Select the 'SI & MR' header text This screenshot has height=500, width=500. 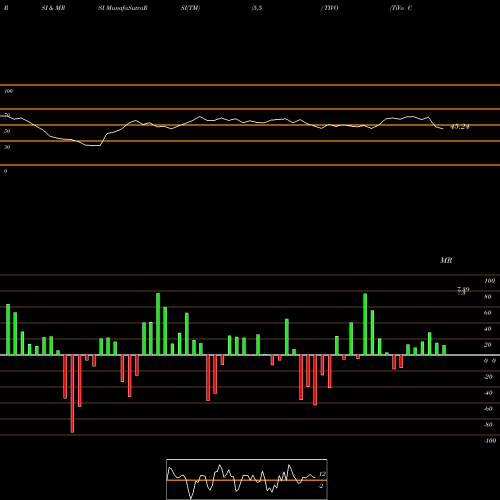pyautogui.click(x=53, y=8)
